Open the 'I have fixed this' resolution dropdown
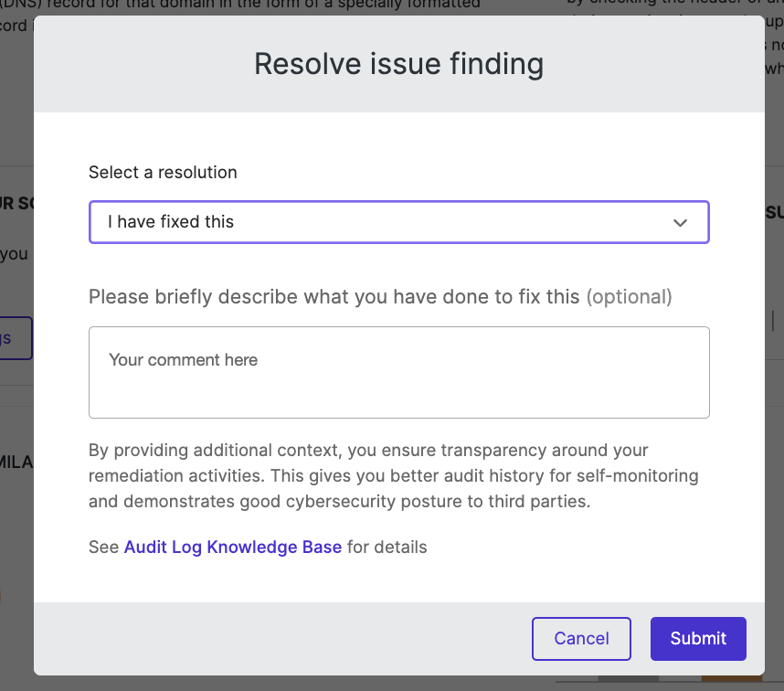 coord(399,222)
